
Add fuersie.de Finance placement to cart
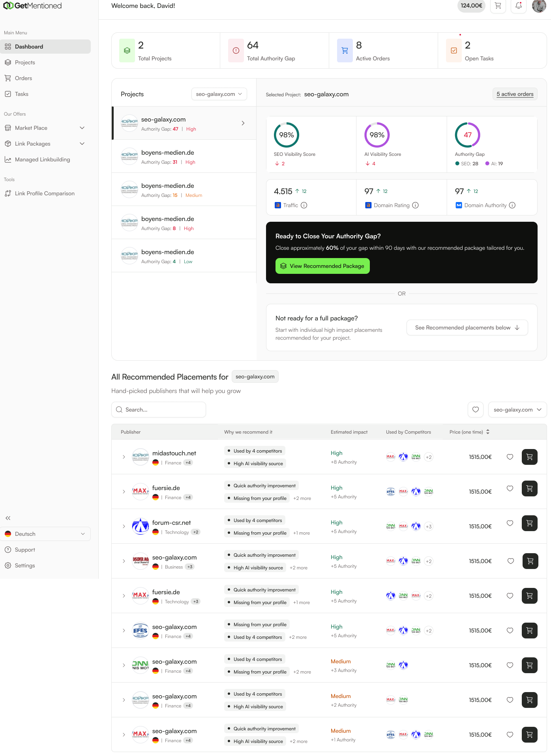click(530, 488)
